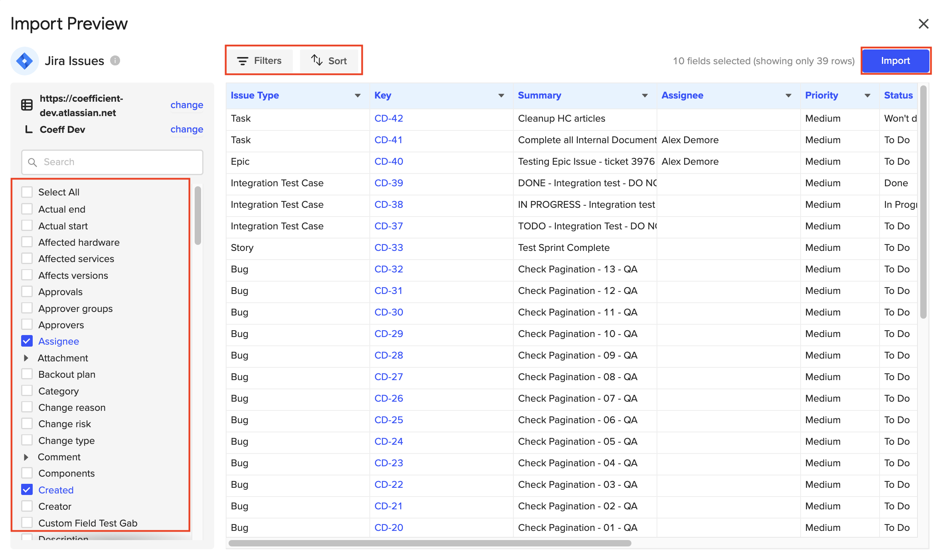This screenshot has width=939, height=560.
Task: Open the Priority column dropdown arrow
Action: tap(868, 96)
